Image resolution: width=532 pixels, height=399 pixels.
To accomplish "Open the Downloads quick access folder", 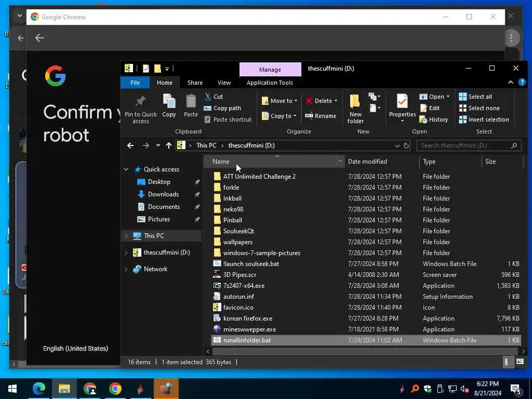I will (x=163, y=194).
